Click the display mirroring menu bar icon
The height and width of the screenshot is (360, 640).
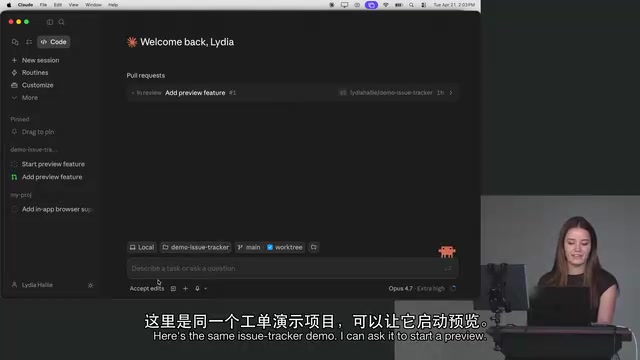(344, 5)
